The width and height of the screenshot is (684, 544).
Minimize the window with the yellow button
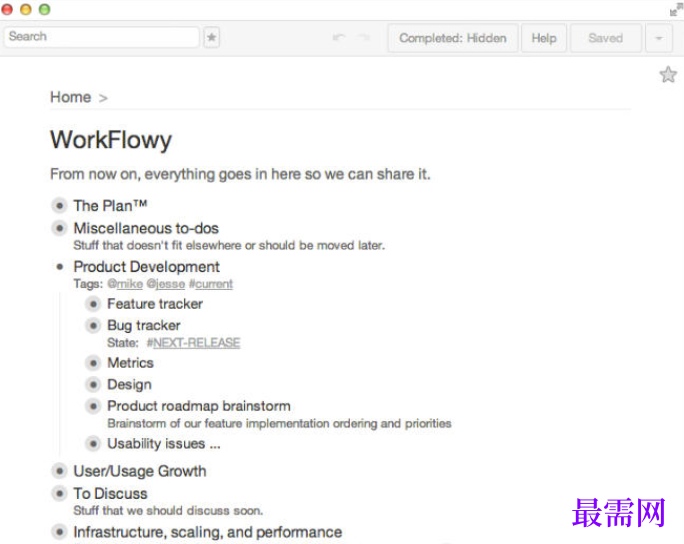26,10
